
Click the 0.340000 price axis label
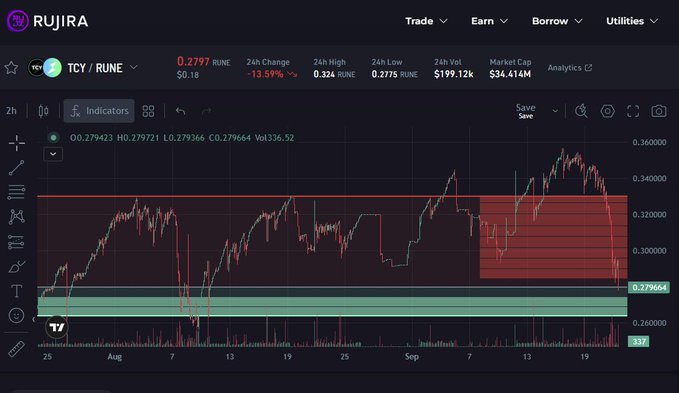point(649,178)
